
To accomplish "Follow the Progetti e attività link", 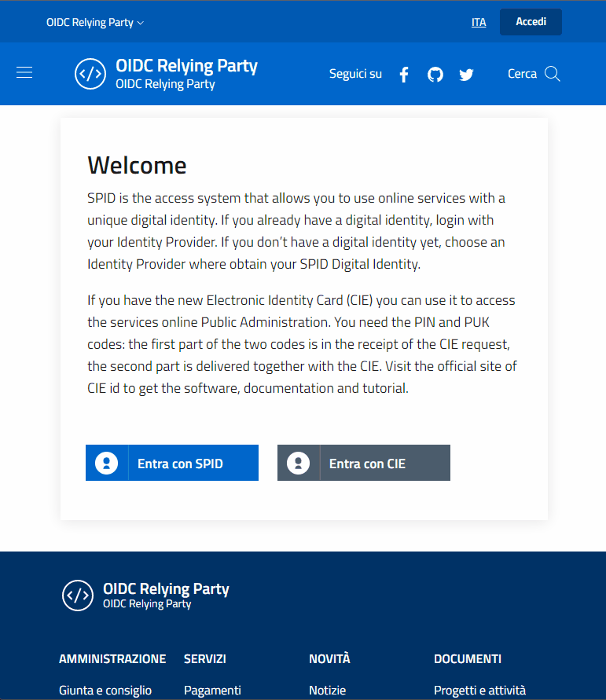I will (x=480, y=691).
